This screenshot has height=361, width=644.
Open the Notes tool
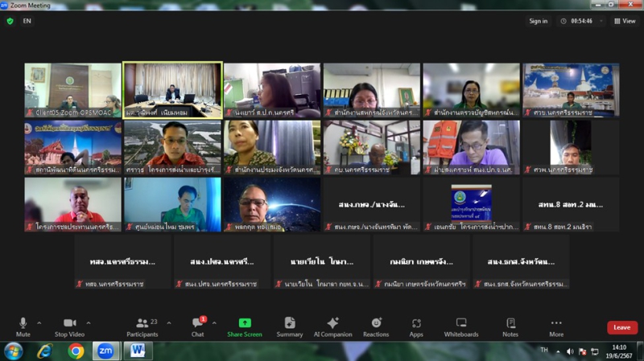coord(510,326)
